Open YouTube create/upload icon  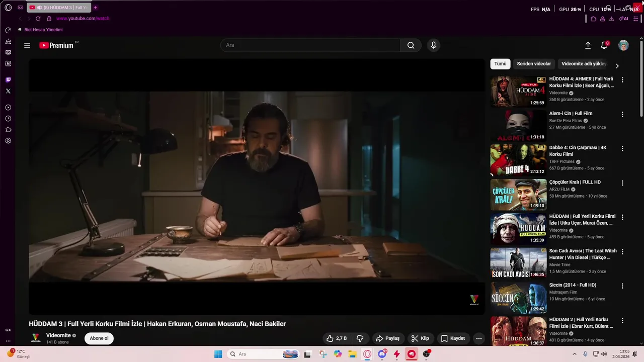pos(588,45)
